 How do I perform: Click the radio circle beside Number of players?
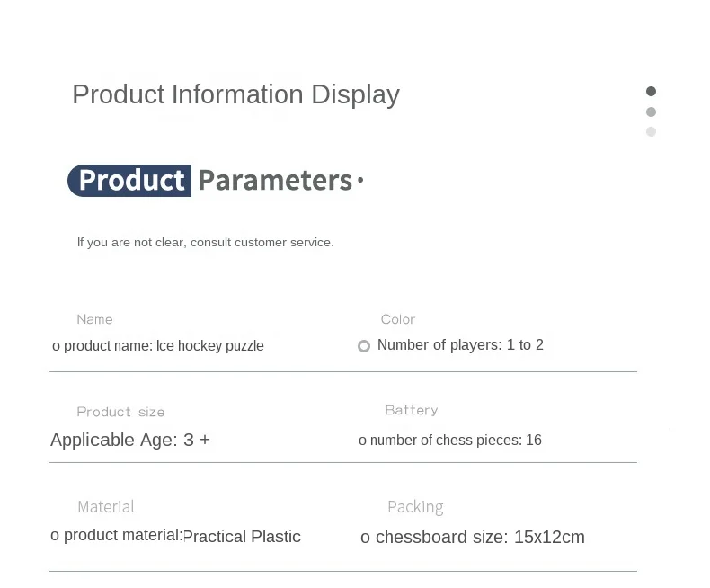click(364, 346)
